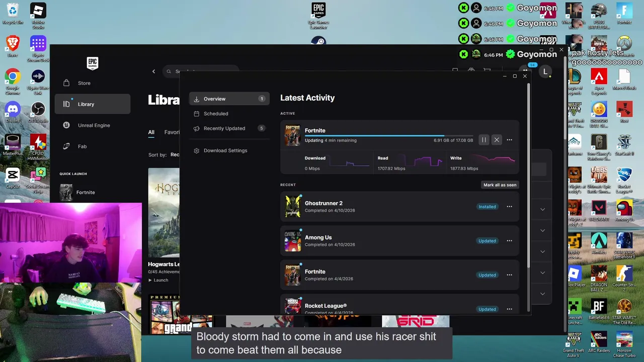Click Updated badge for Among Us

coord(487,241)
